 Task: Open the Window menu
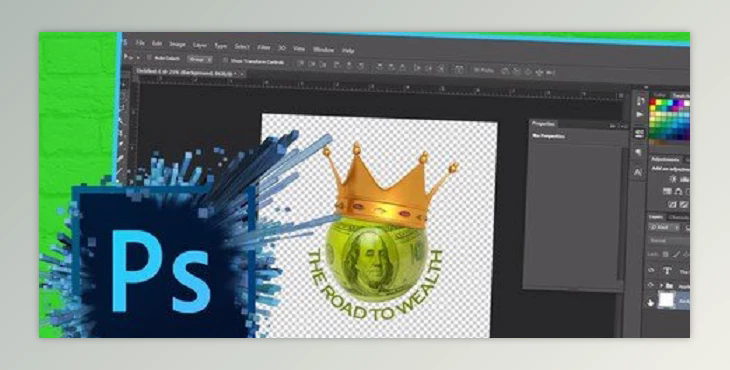[323, 50]
